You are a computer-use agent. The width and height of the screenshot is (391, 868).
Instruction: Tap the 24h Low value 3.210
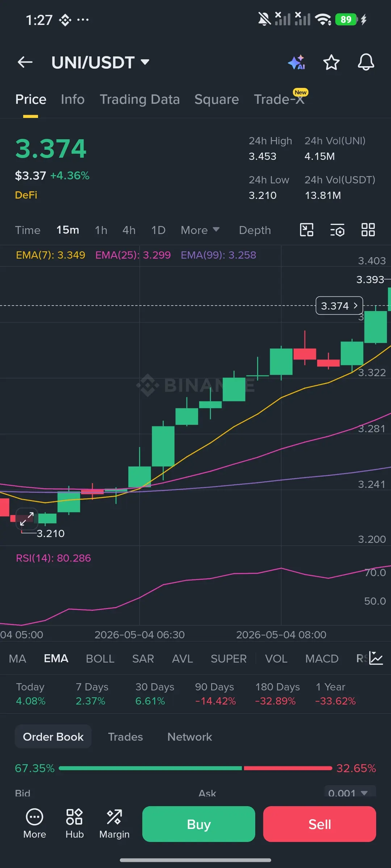coord(262,195)
